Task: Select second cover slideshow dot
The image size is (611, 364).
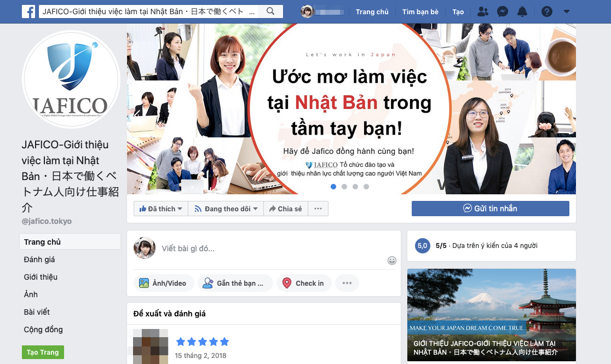Action: (x=344, y=187)
